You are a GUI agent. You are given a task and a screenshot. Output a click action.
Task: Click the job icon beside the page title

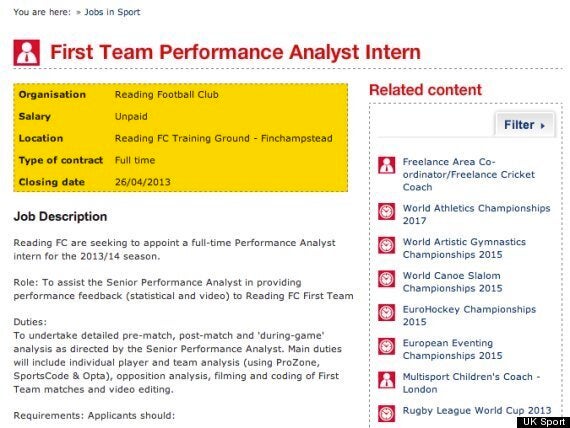tap(27, 53)
